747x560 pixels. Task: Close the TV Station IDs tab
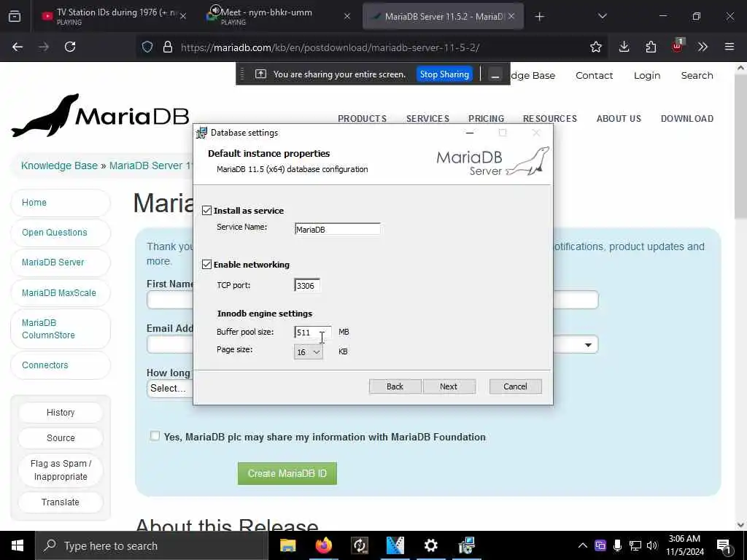(183, 16)
